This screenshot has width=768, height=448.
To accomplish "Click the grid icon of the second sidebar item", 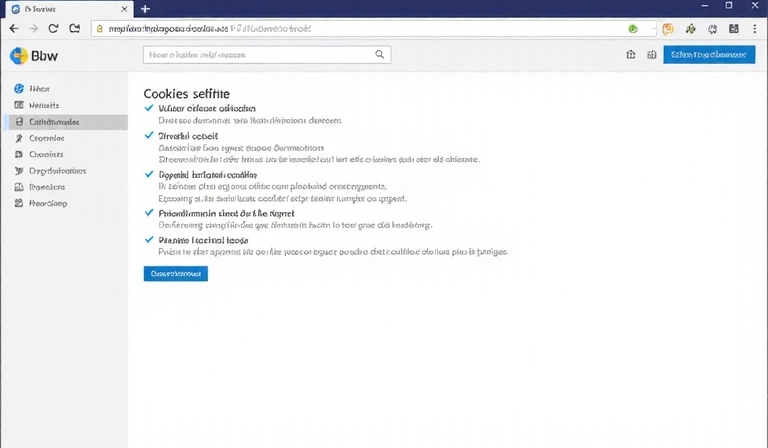I will point(19,105).
